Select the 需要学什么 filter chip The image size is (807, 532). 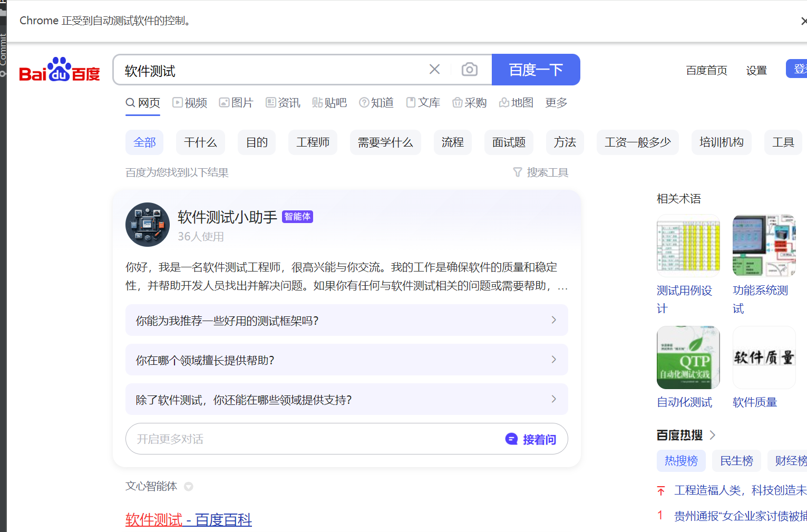click(385, 142)
